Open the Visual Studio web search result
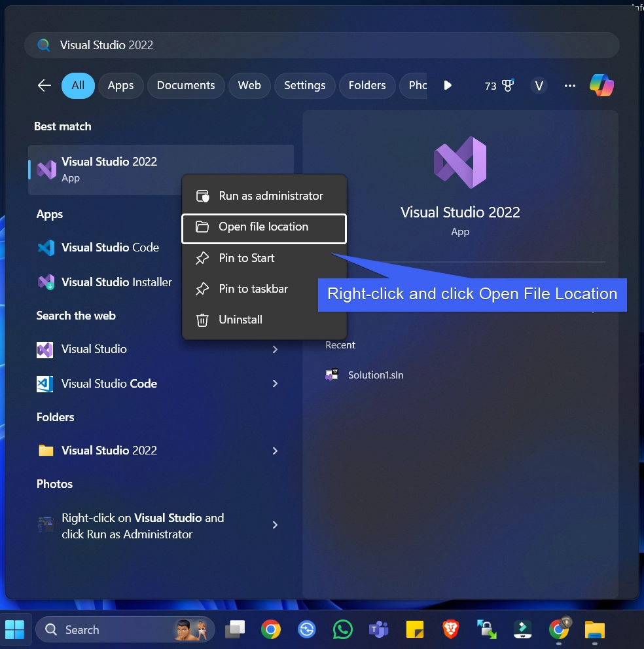 point(160,349)
